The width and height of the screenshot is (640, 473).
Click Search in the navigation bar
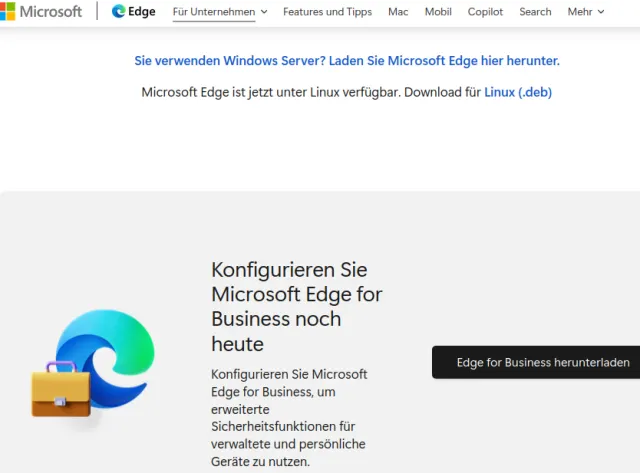[x=535, y=12]
